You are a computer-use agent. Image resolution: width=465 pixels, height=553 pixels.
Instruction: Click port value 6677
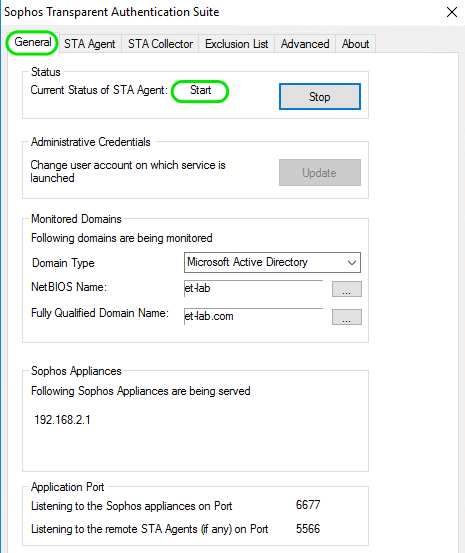tap(308, 505)
